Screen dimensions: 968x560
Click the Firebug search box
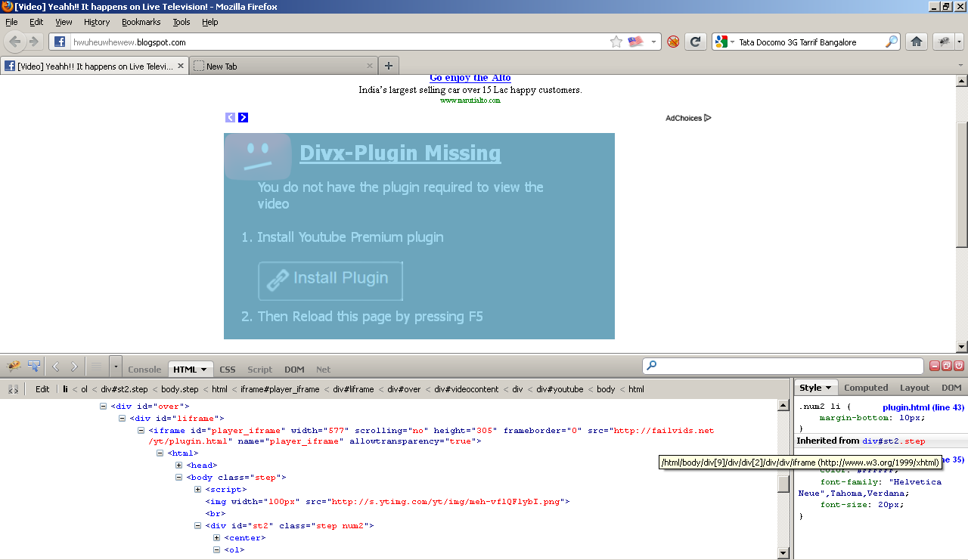pos(783,366)
